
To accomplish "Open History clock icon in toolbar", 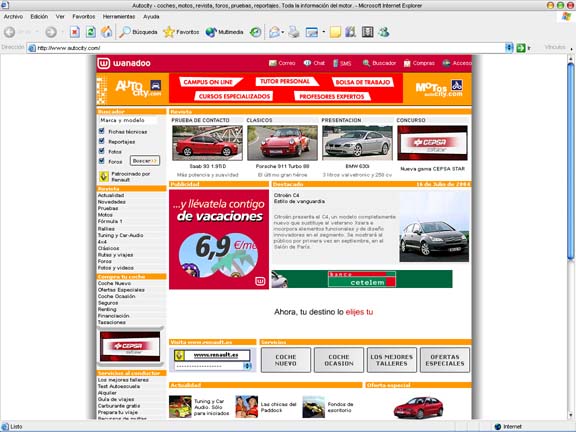I will (255, 32).
